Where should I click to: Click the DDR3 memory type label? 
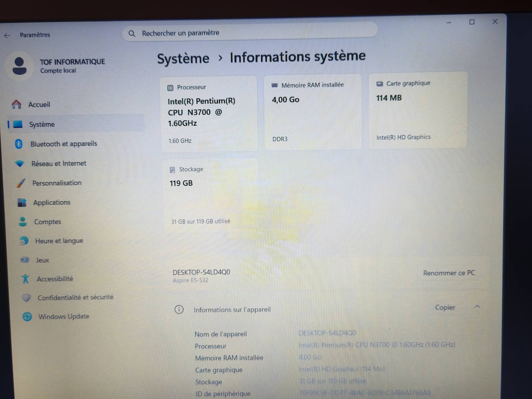click(x=280, y=139)
